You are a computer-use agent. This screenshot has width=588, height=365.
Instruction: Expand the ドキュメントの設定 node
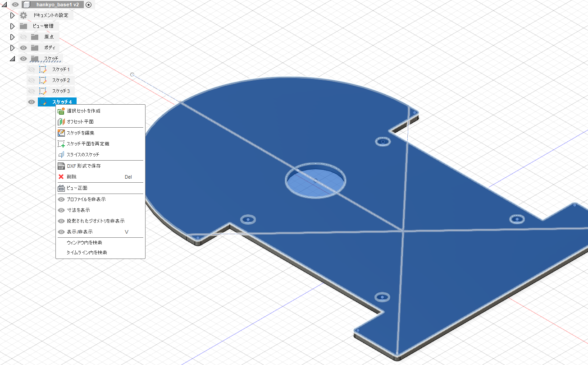(13, 15)
